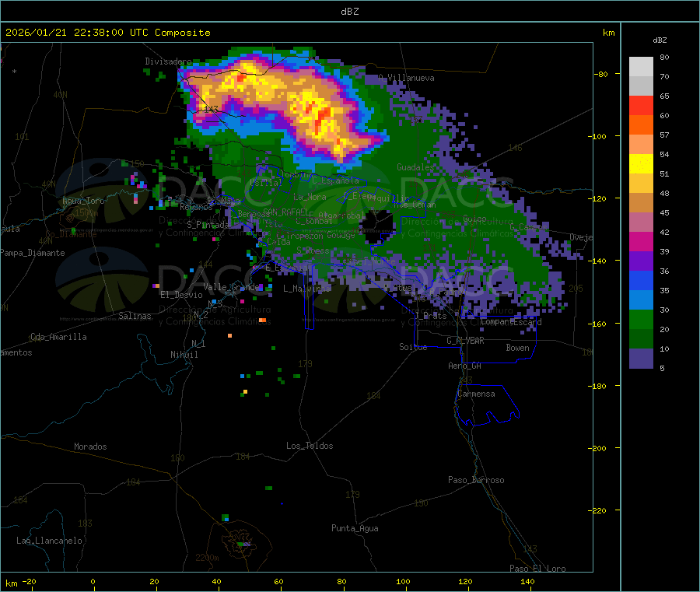Click the 'Aero_GA' label
Screen dimensions: 700x592
pos(464,366)
